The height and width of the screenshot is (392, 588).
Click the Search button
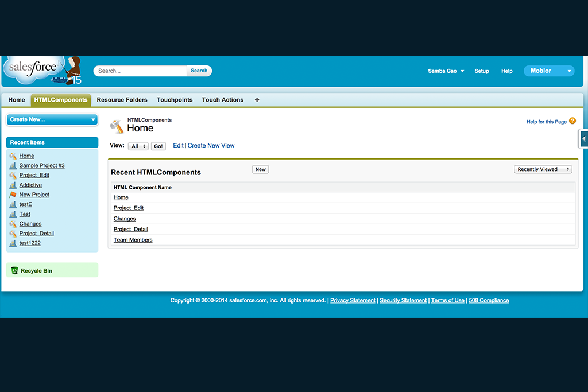[199, 71]
